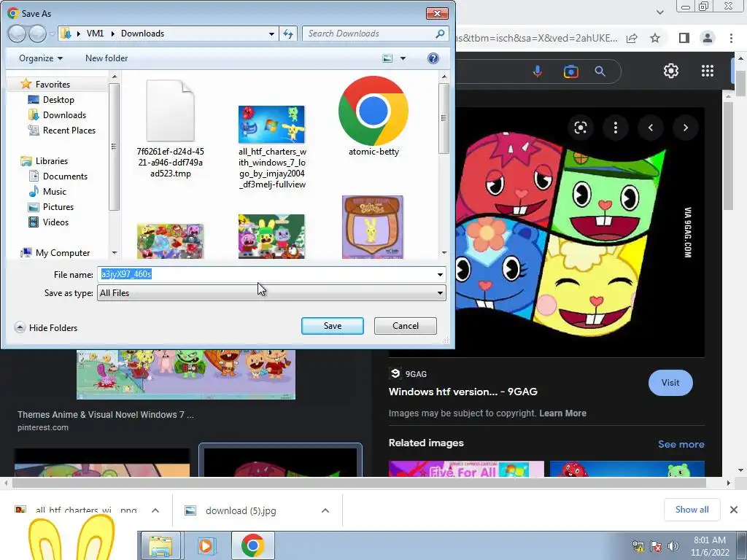747x560 pixels.
Task: Click the refresh button beside address path
Action: click(288, 34)
